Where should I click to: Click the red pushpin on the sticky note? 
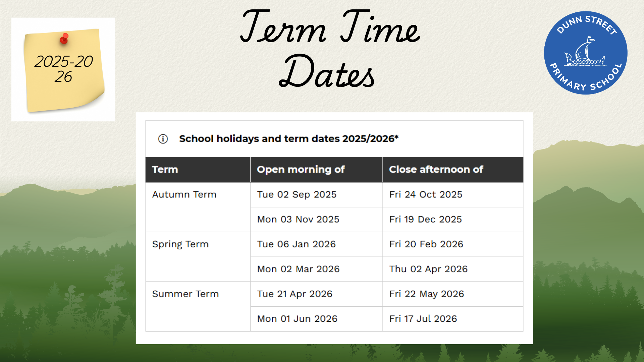(64, 39)
